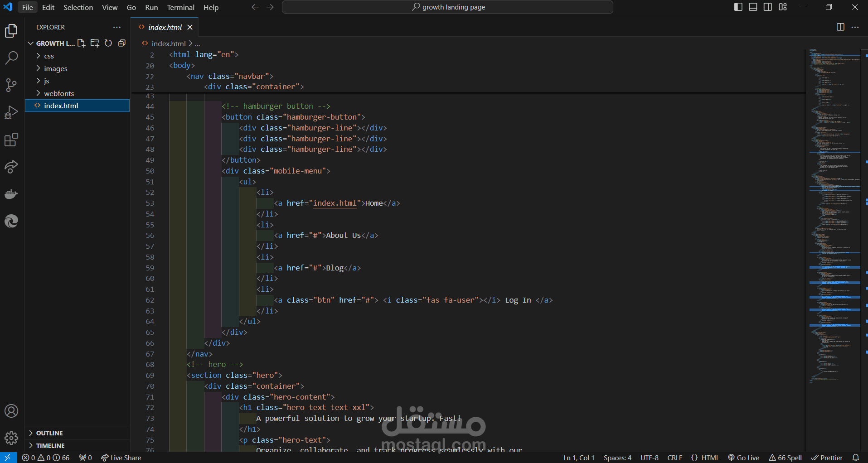Change CRLF end of line sequence
Image resolution: width=868 pixels, height=463 pixels.
click(x=675, y=458)
